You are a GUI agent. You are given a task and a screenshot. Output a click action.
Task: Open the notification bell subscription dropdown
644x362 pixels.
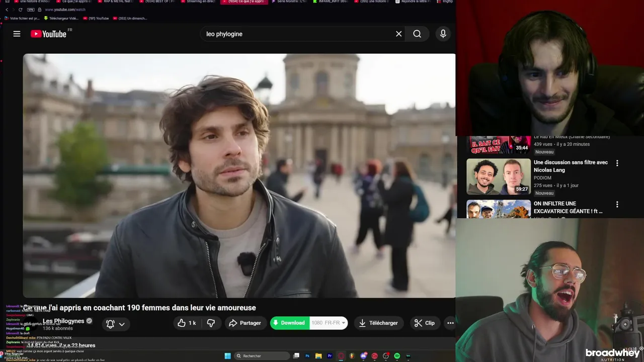115,324
